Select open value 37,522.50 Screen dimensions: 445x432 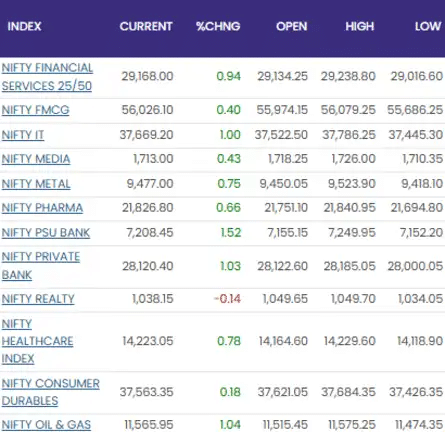(x=281, y=135)
